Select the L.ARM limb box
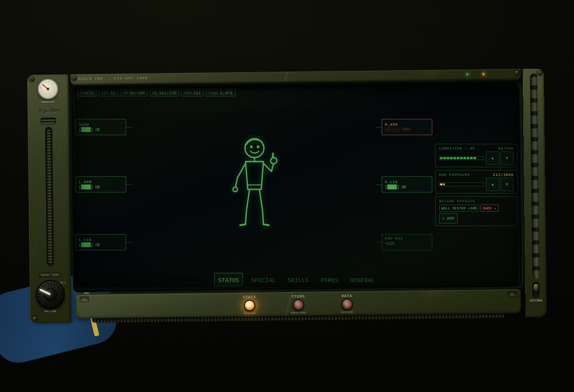 [x=101, y=185]
